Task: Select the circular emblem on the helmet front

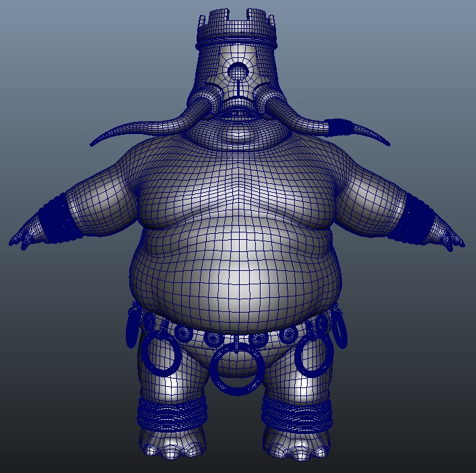Action: pyautogui.click(x=238, y=71)
